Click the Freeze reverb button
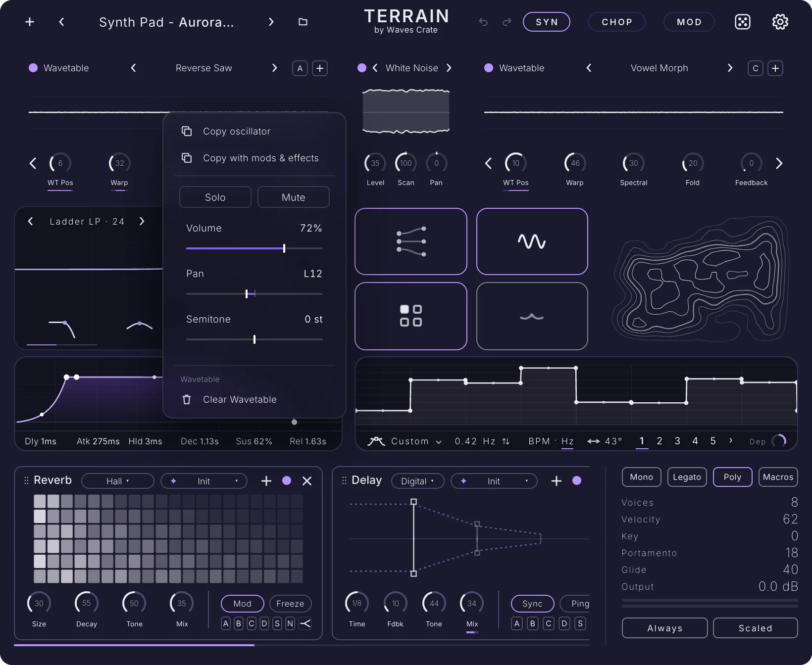The width and height of the screenshot is (812, 665). pyautogui.click(x=290, y=604)
